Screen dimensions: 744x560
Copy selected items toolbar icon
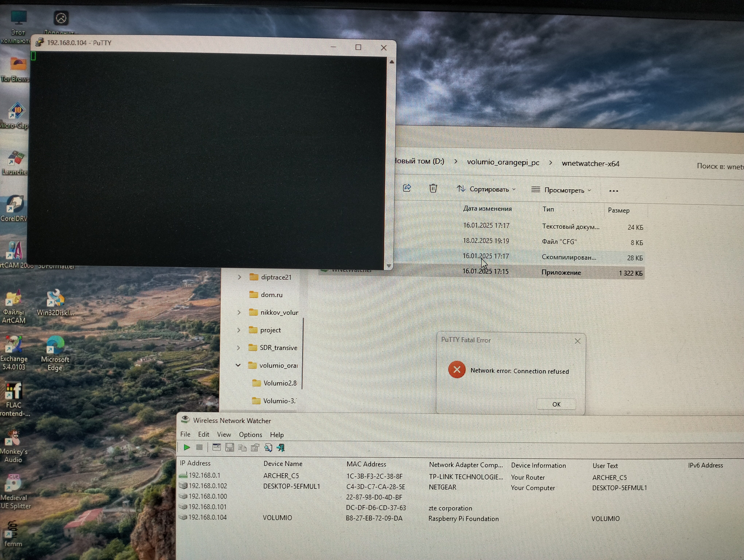point(242,448)
